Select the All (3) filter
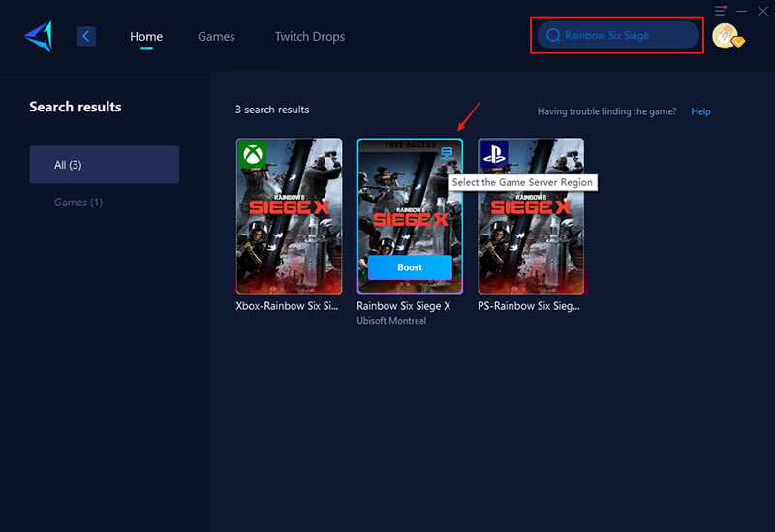Image resolution: width=775 pixels, height=532 pixels. (105, 165)
